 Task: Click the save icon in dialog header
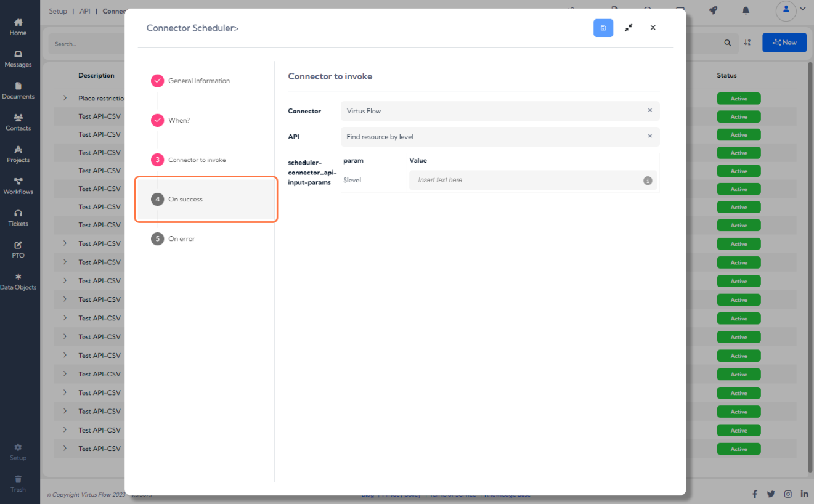pos(603,28)
